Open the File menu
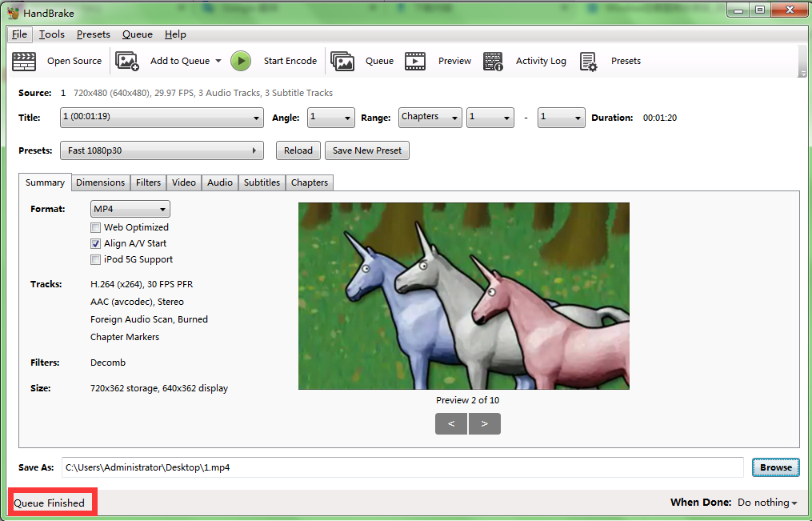 [x=20, y=34]
